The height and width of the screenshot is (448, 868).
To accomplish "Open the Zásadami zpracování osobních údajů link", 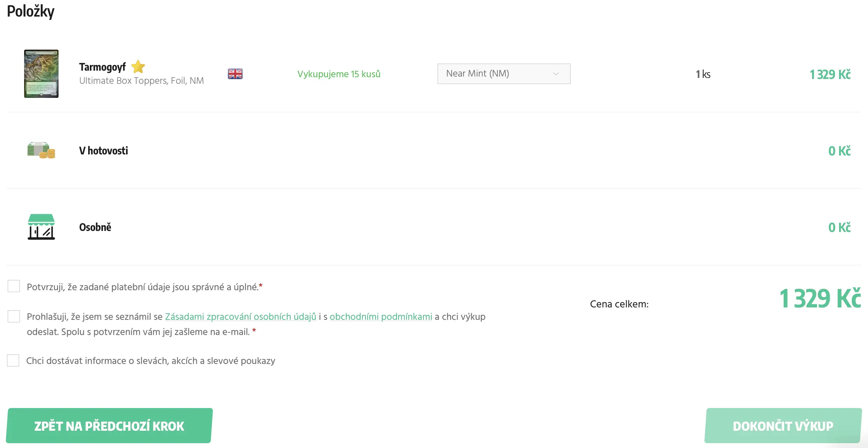I will (240, 317).
